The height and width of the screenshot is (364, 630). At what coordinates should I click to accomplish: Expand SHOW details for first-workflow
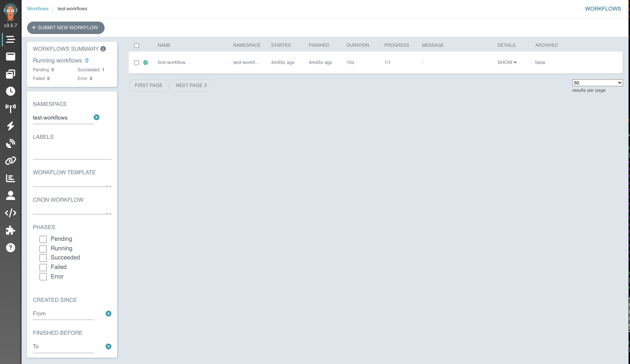507,62
